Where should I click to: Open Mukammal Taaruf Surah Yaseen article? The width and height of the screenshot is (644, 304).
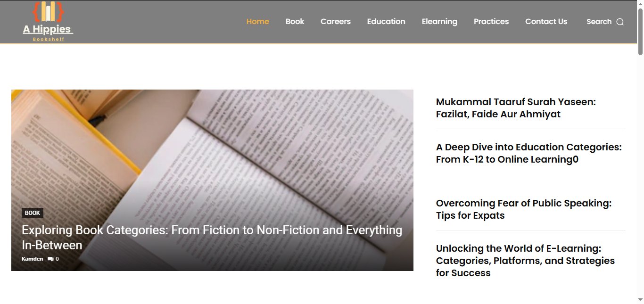coord(516,108)
